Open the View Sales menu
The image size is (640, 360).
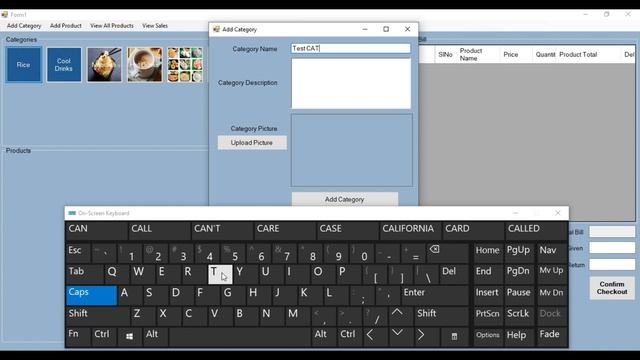coord(155,26)
